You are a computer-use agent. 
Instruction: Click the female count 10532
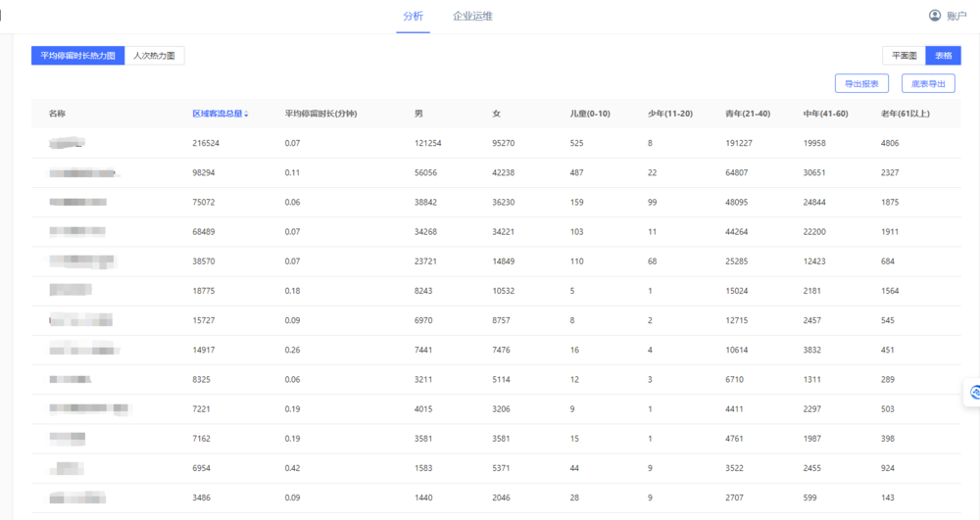coord(503,291)
